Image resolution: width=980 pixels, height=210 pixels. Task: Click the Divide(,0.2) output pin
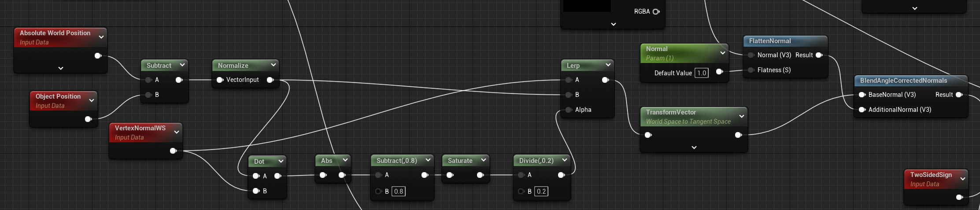(561, 175)
